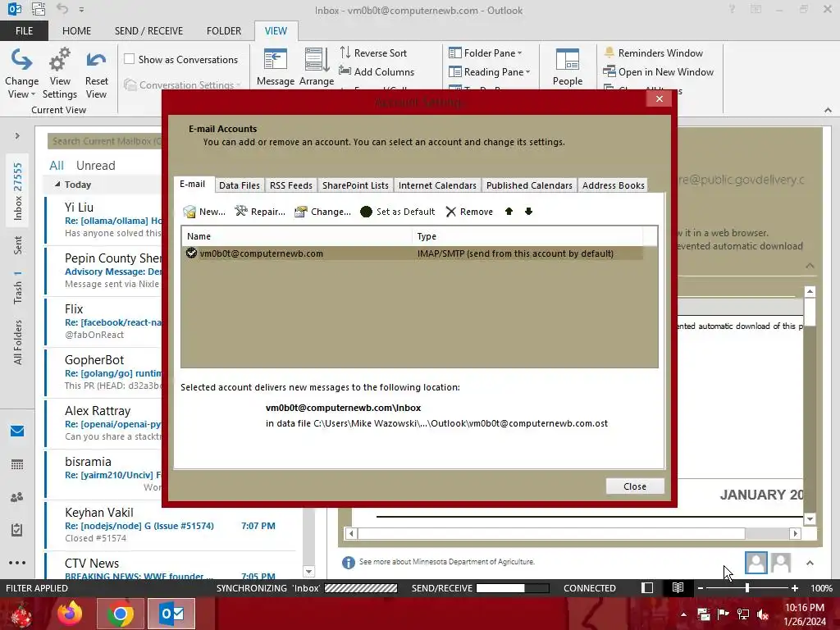This screenshot has height=630, width=840.
Task: Open View Settings in the ribbon
Action: coord(59,74)
